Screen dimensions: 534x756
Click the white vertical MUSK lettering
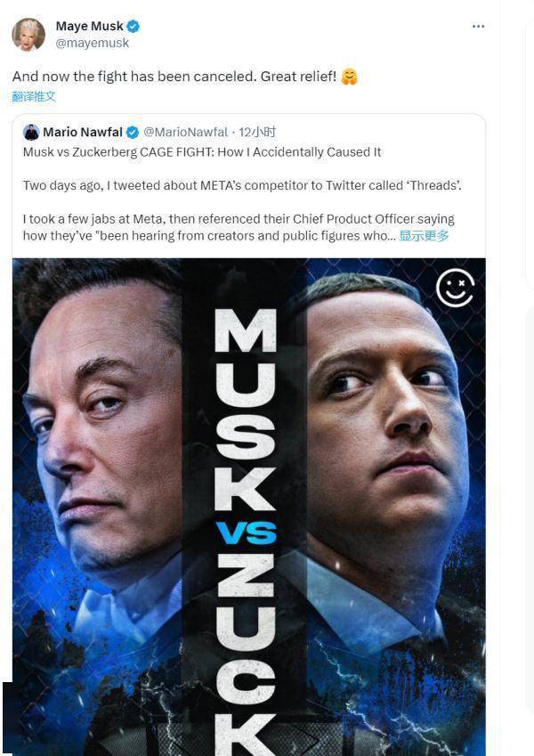click(246, 410)
